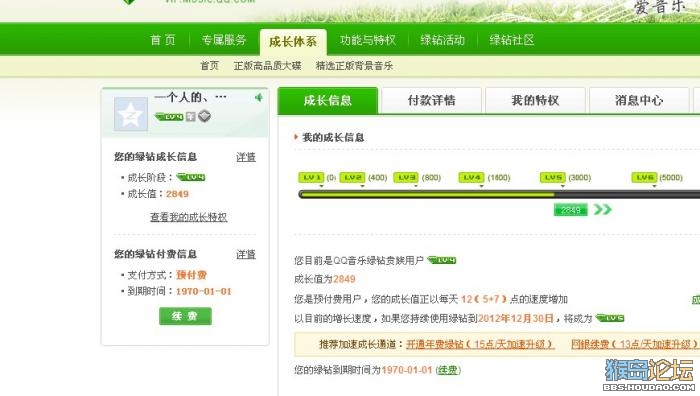Click the red triangle before 我的成长信息

tap(296, 137)
